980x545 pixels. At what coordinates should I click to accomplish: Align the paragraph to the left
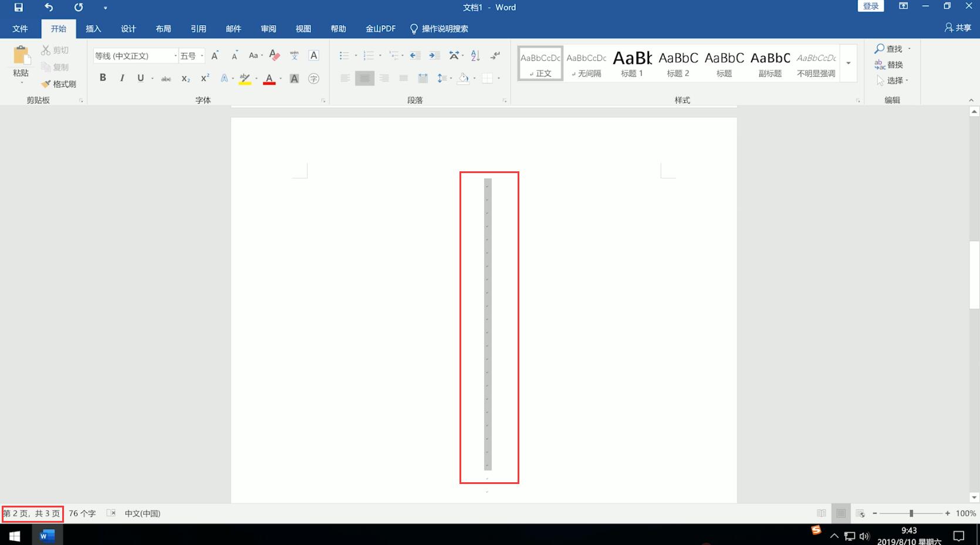click(x=345, y=78)
